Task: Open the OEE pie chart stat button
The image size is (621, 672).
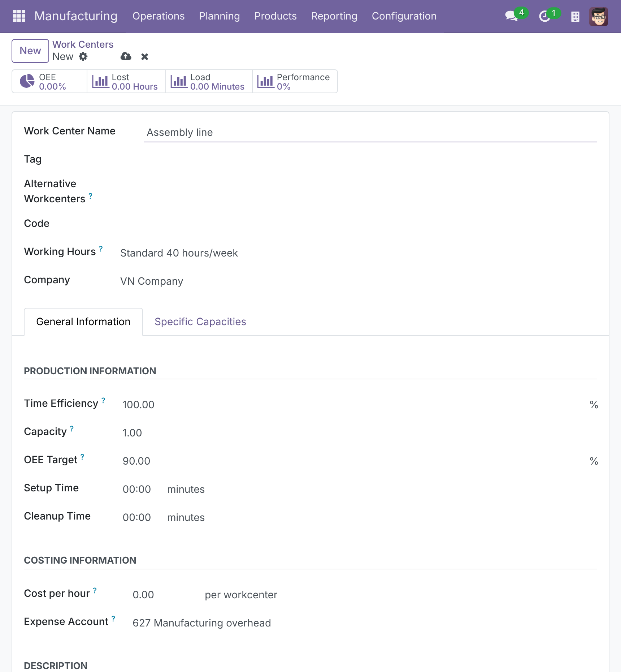Action: coord(49,82)
